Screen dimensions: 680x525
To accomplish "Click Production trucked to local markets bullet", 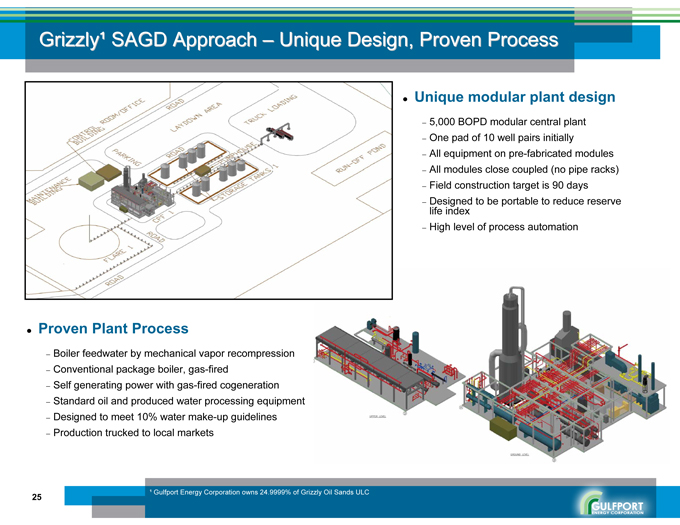I will pos(133,432).
